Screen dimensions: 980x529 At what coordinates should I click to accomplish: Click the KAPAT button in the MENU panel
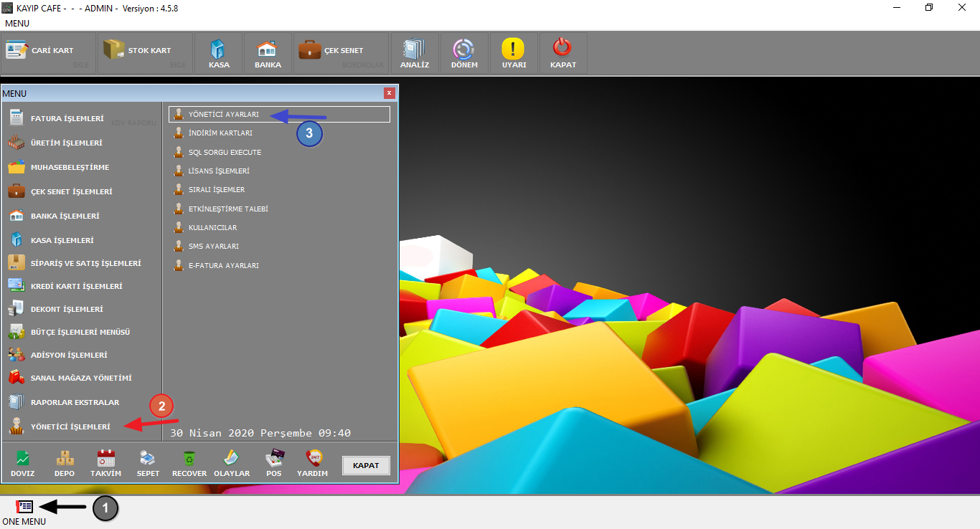pyautogui.click(x=366, y=465)
